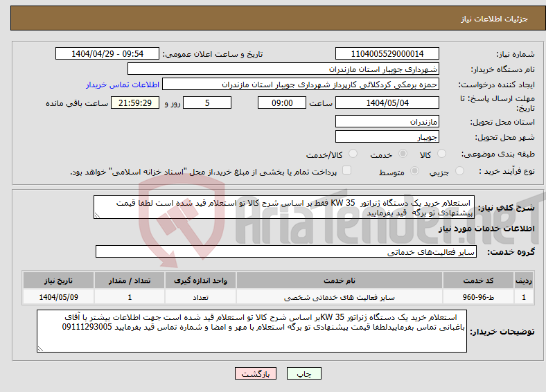Click the ردیف column header
Viewport: 546px width, 392px height.
(x=524, y=280)
